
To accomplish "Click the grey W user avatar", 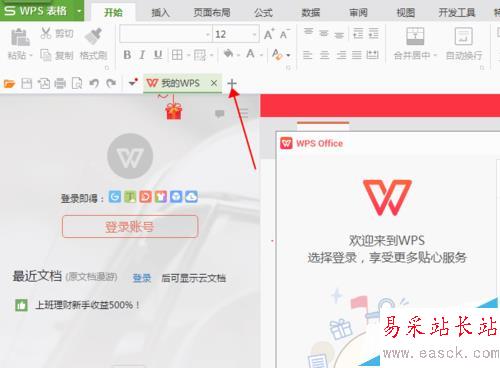I will [130, 156].
